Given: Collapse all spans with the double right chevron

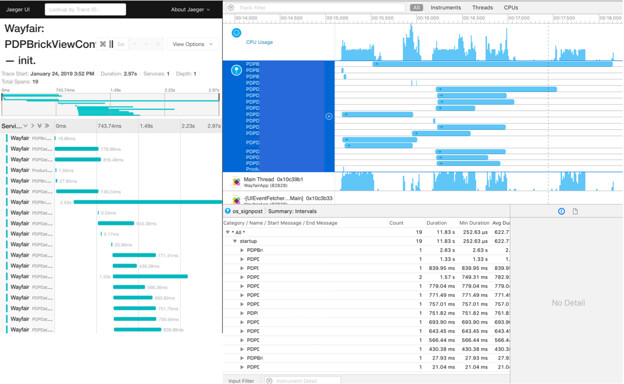Looking at the screenshot, I should tap(47, 126).
